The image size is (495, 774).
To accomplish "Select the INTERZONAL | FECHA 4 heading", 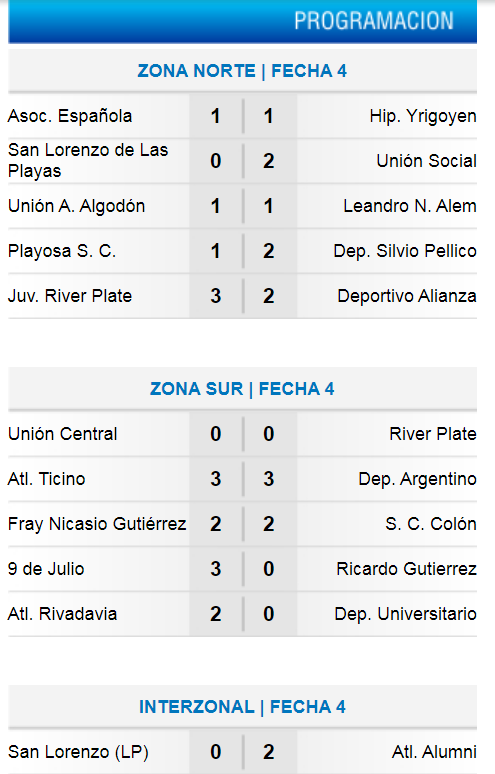I will (x=242, y=707).
